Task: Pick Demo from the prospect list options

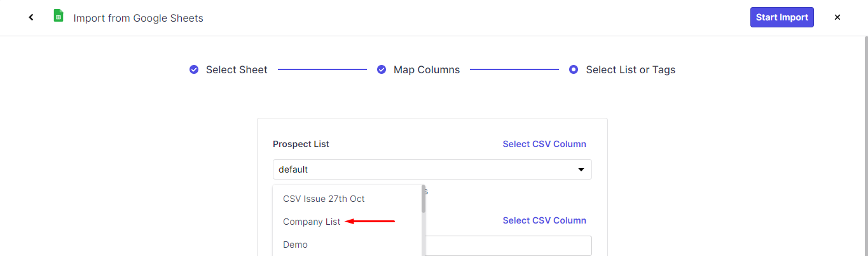Action: [x=295, y=245]
